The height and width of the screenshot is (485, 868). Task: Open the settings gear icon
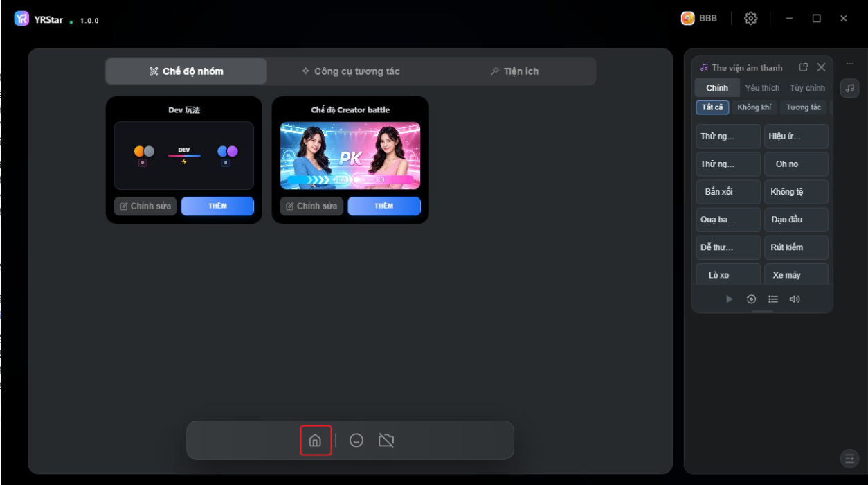pos(750,19)
